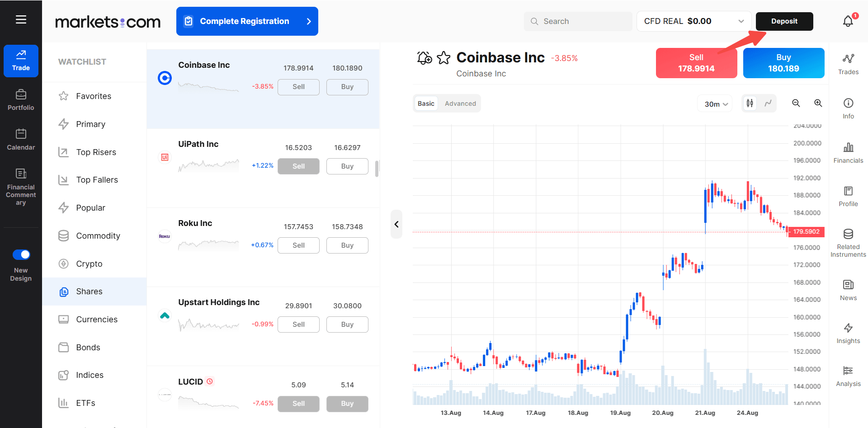Open Related Instruments panel
868x428 pixels.
[848, 243]
